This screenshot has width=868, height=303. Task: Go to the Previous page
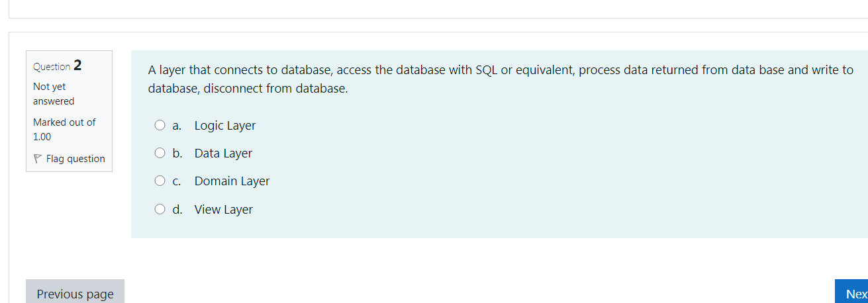click(x=75, y=292)
